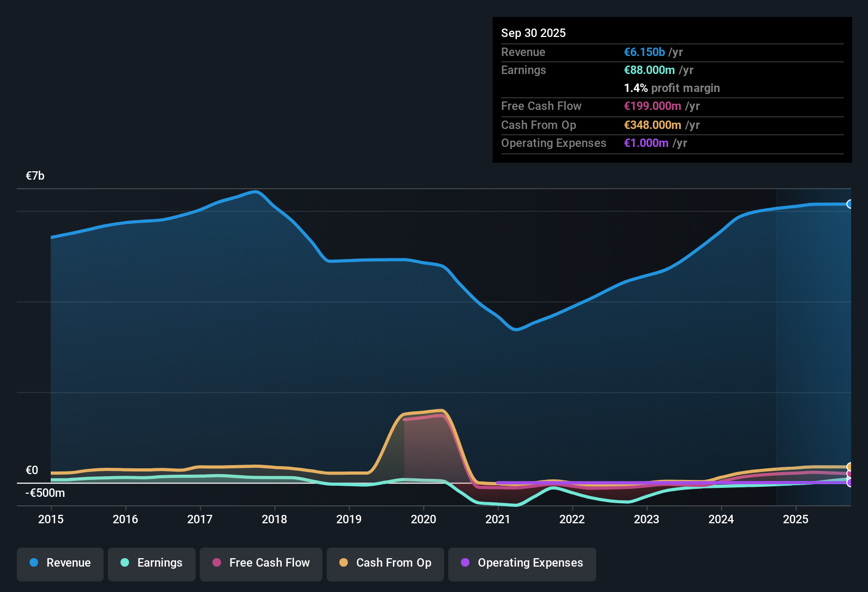The width and height of the screenshot is (868, 592).
Task: Click the €199.000m free cash flow value
Action: (652, 106)
